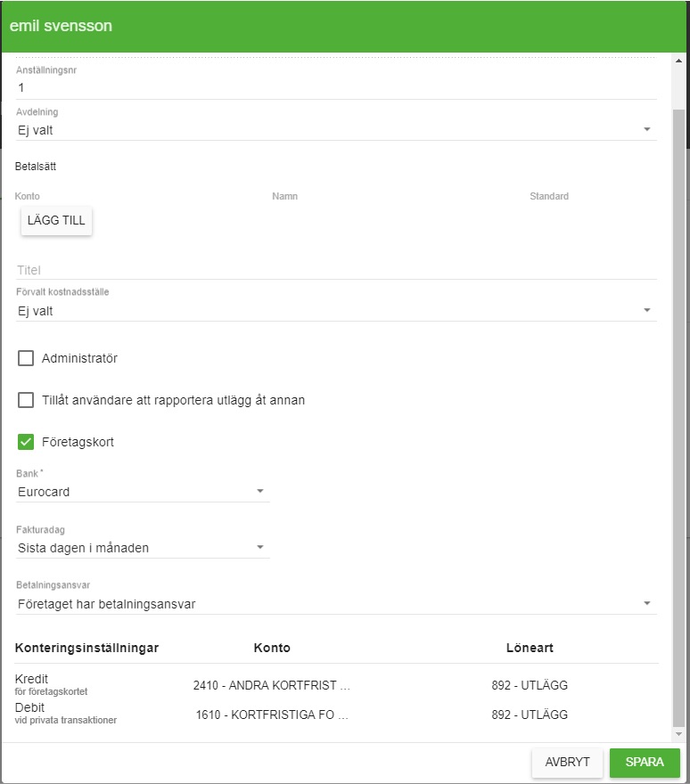Open the Betalningsansvar dropdown

coord(336,604)
